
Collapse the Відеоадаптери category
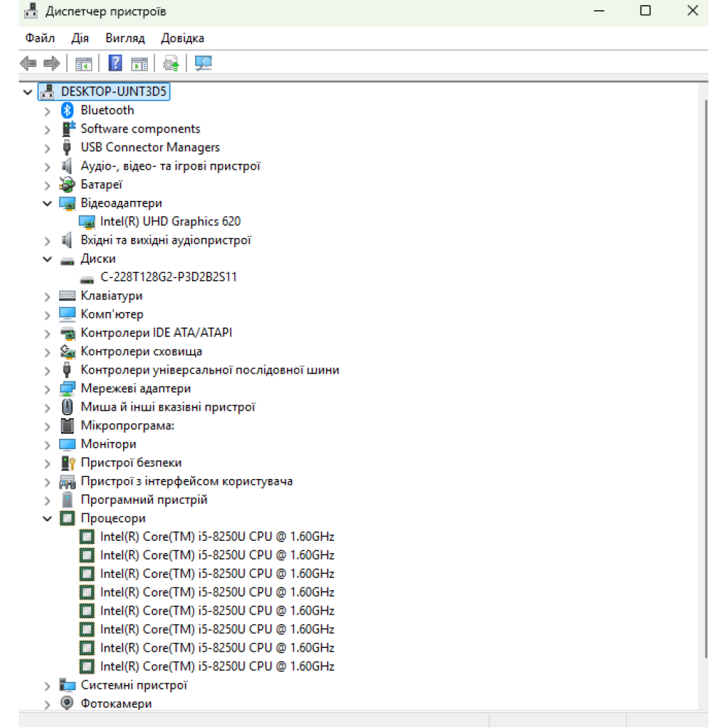coord(47,203)
